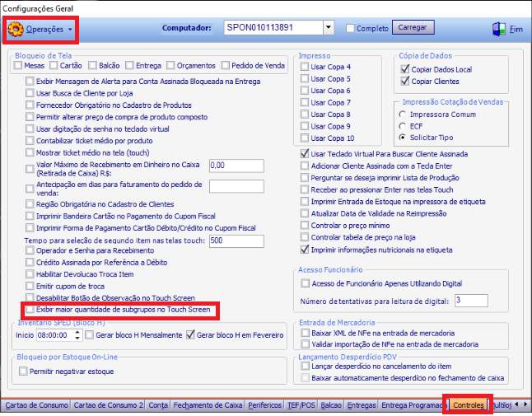Check Controlar tabela de preço na loja
532x416 pixels.
[305, 237]
